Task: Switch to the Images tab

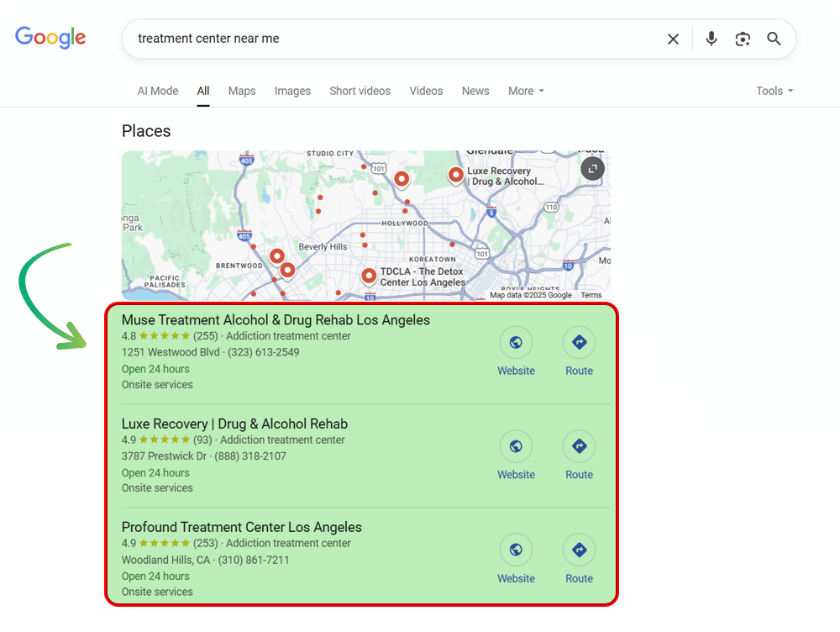Action: point(292,91)
